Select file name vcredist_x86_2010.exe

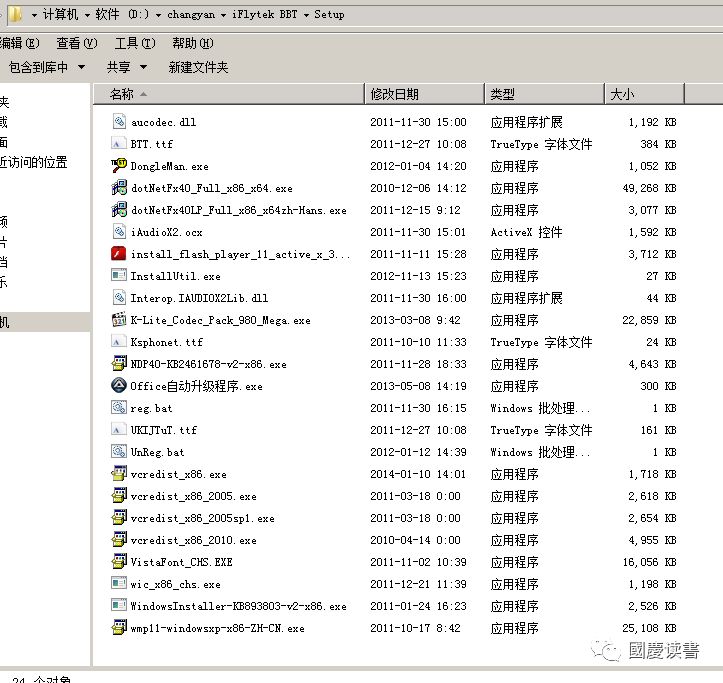[x=193, y=540]
